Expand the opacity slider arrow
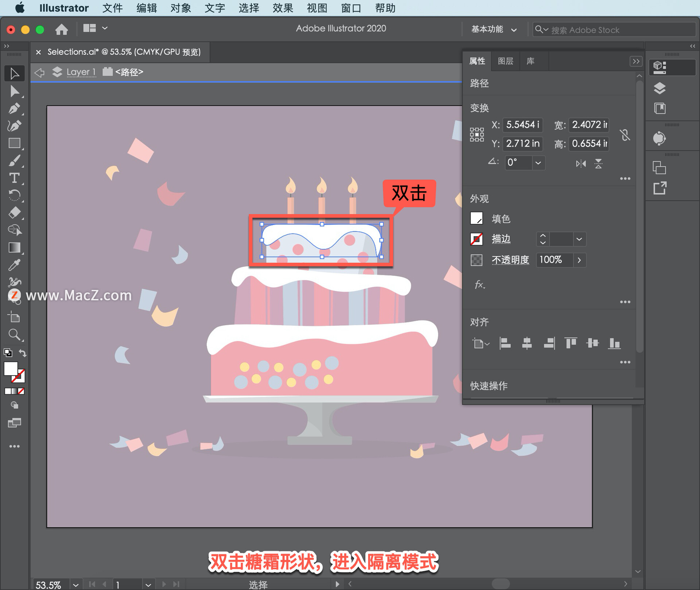 [x=579, y=260]
